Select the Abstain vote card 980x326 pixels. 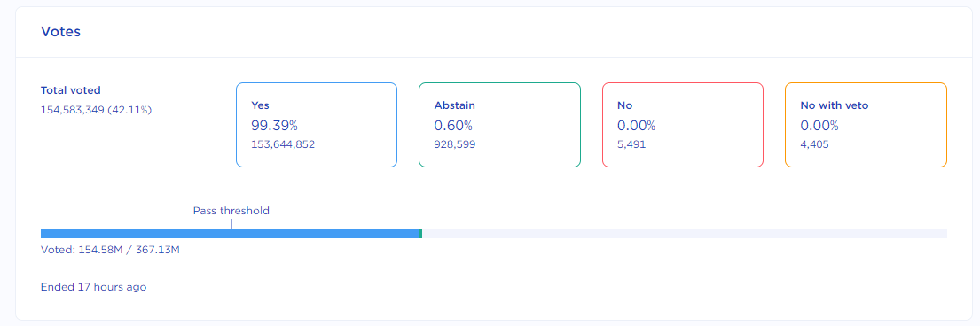pyautogui.click(x=499, y=125)
